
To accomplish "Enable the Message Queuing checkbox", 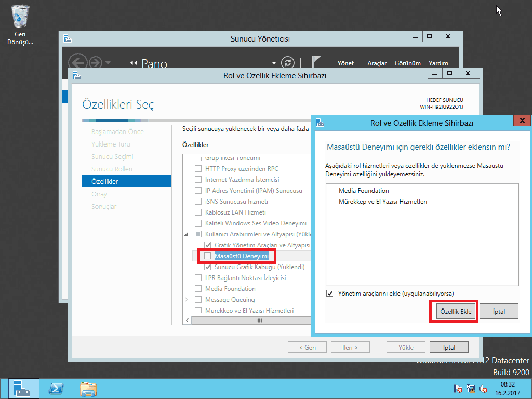I will coord(198,300).
